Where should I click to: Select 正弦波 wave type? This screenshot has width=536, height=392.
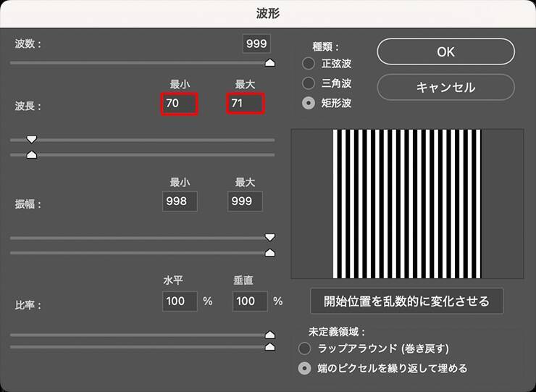(x=309, y=63)
